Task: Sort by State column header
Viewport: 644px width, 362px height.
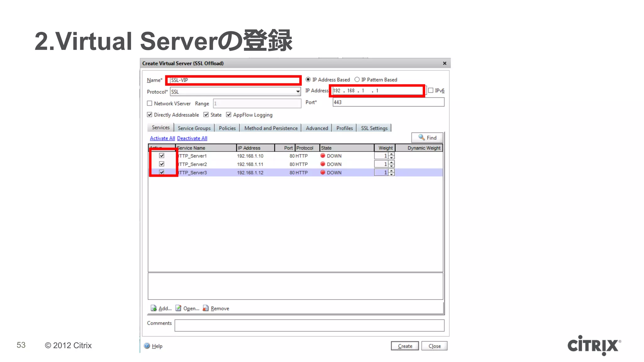Action: [x=347, y=148]
